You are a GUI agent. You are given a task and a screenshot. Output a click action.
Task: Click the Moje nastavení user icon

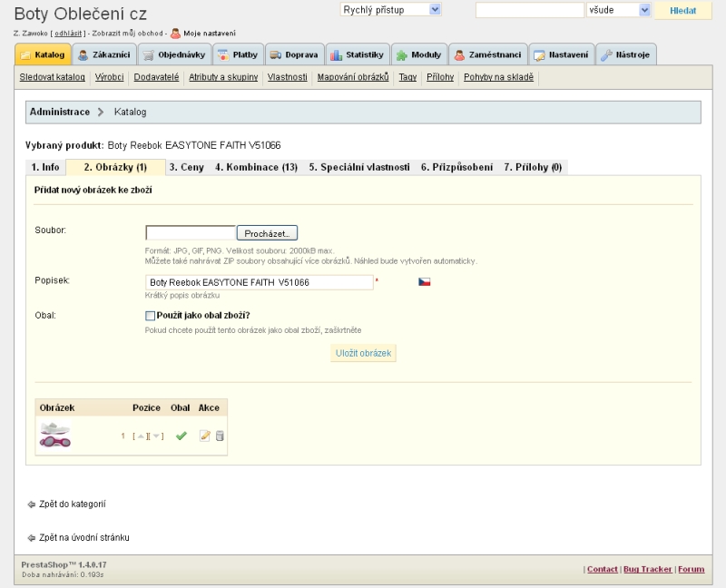point(175,34)
